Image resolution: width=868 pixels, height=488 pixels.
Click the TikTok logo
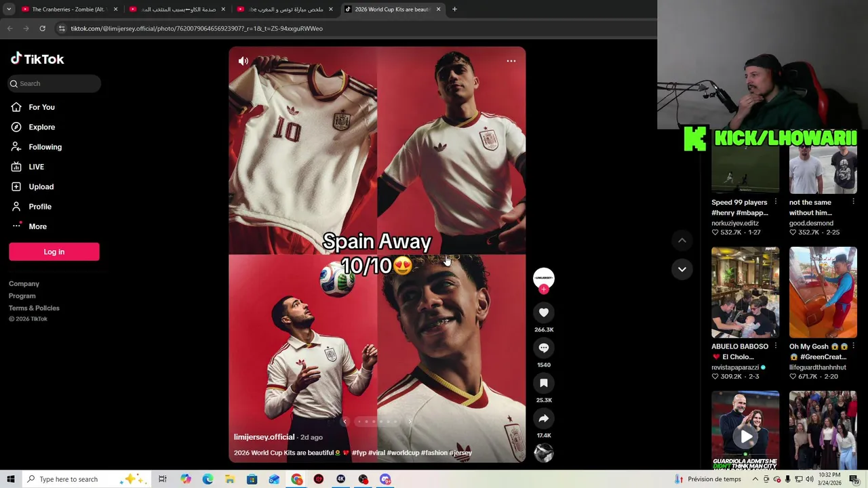pyautogui.click(x=37, y=59)
